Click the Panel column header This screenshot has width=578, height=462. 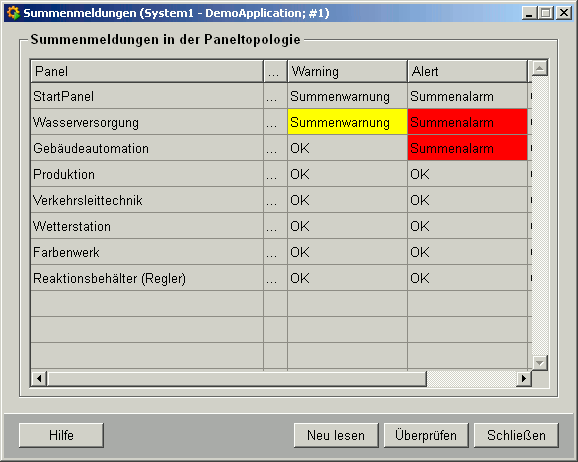[147, 71]
